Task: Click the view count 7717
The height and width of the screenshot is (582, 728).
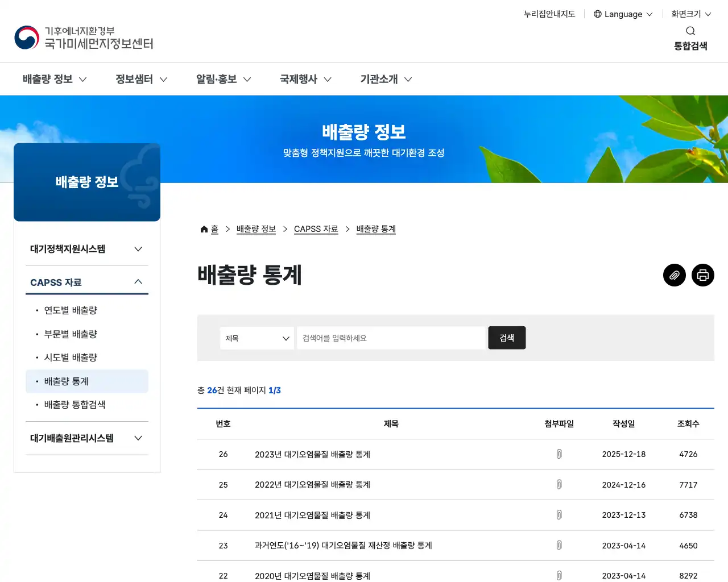Action: (x=688, y=485)
